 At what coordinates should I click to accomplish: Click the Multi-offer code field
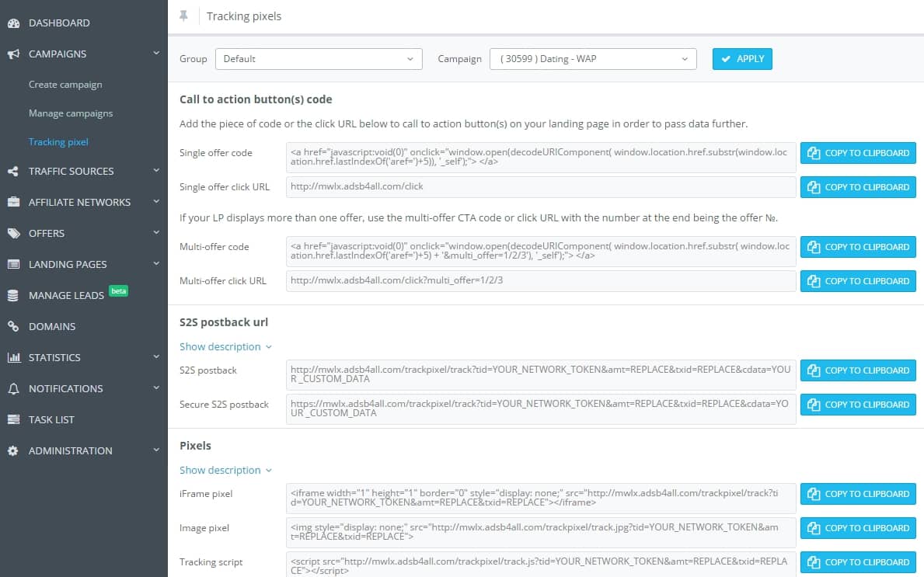[541, 252]
